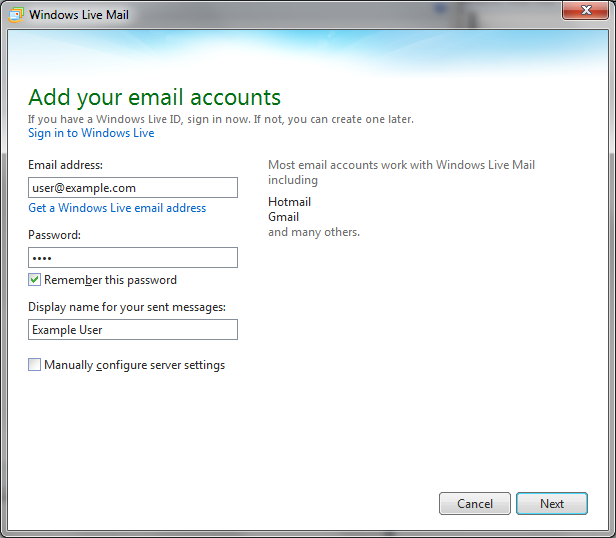Enable Manually configure server settings

coord(35,365)
